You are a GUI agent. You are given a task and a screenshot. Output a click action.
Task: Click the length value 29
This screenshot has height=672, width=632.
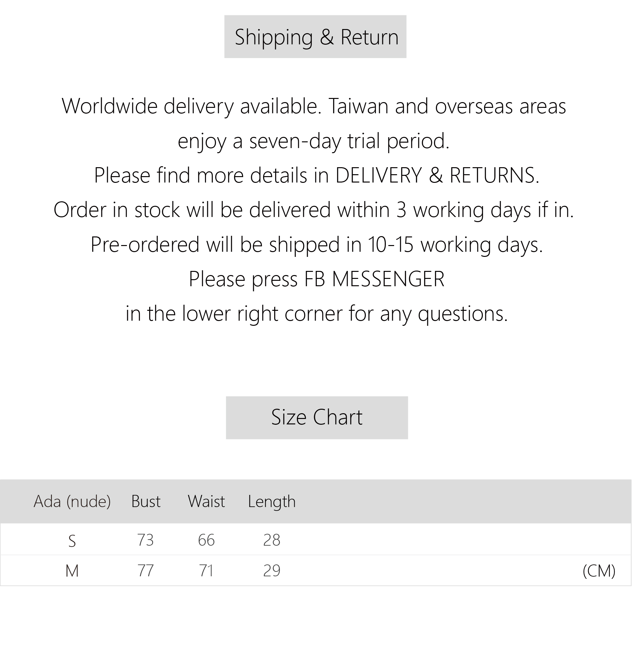(272, 571)
